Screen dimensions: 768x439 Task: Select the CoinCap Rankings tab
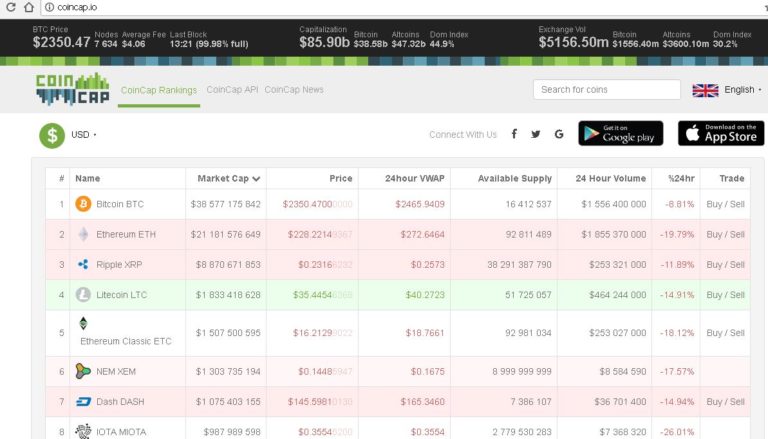click(159, 90)
